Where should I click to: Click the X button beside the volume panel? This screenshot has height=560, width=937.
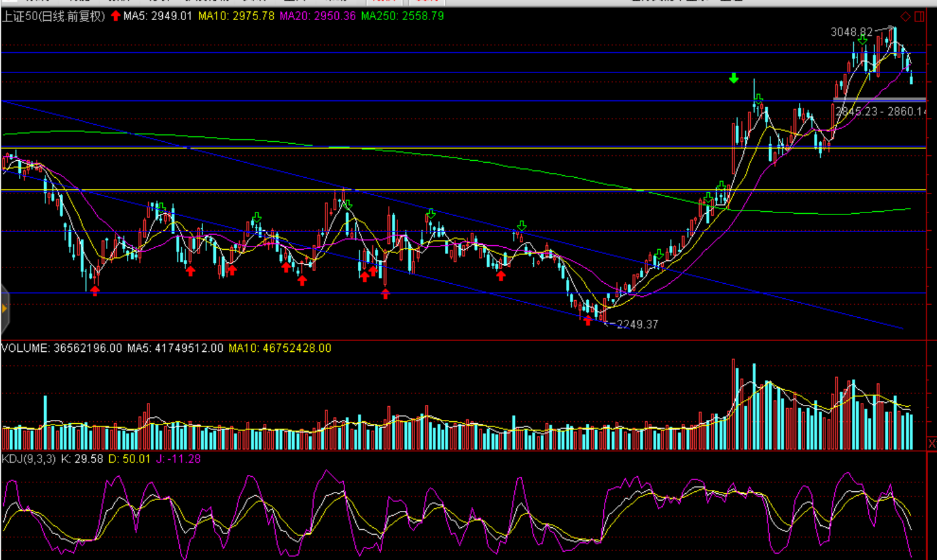(931, 444)
